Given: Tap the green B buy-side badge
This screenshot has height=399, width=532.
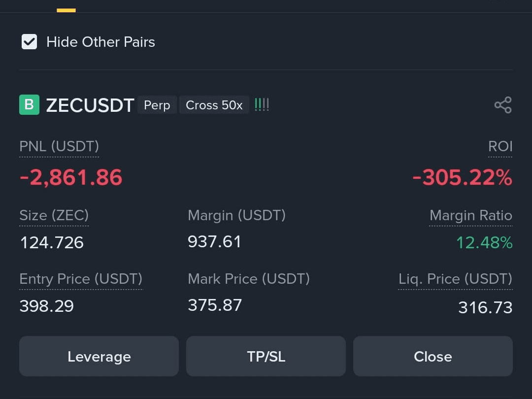Looking at the screenshot, I should coord(29,105).
